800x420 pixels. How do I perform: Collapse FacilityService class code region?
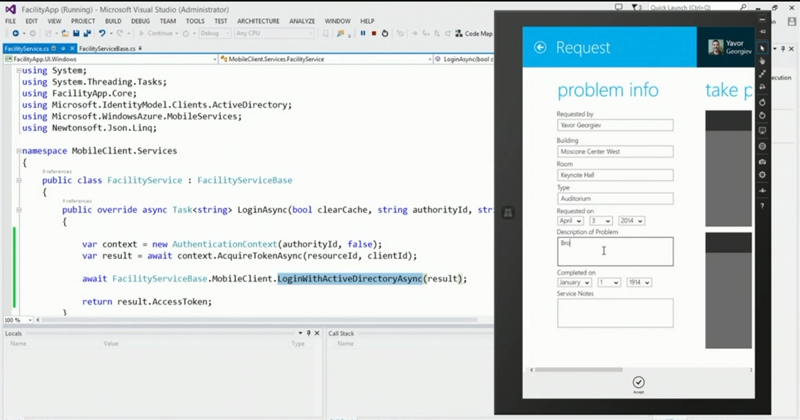coord(18,180)
